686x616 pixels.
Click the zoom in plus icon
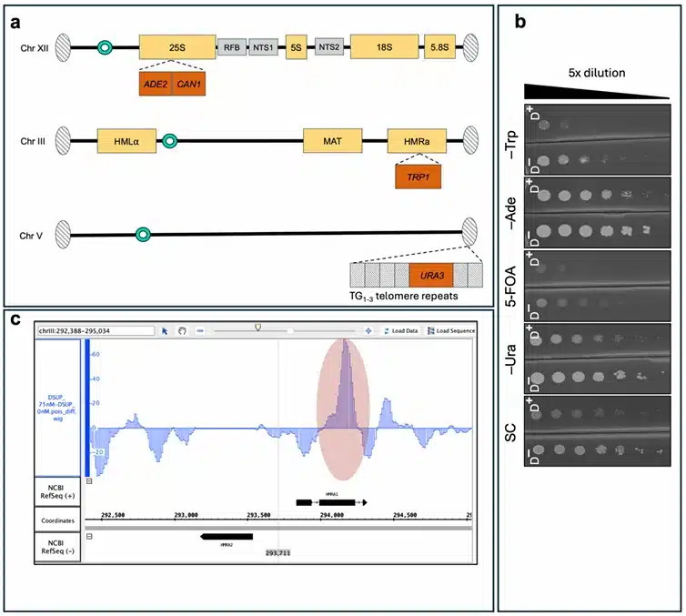(368, 331)
